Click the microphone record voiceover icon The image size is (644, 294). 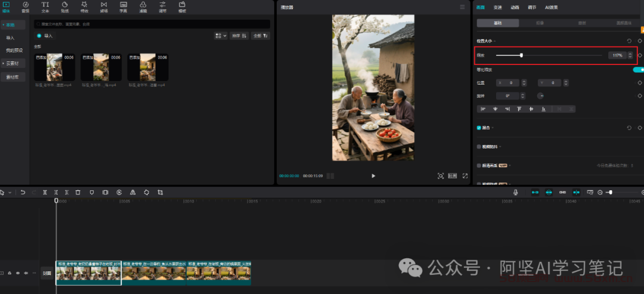point(515,192)
